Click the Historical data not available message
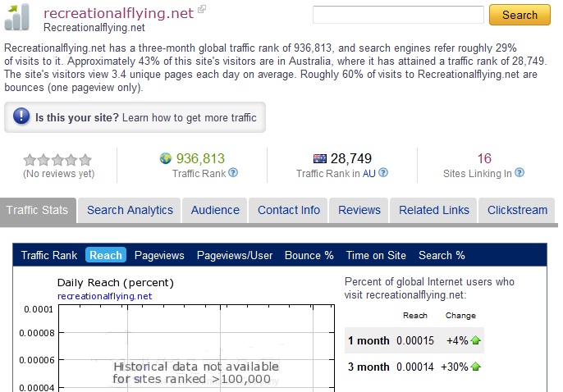The height and width of the screenshot is (392, 563). (x=195, y=372)
